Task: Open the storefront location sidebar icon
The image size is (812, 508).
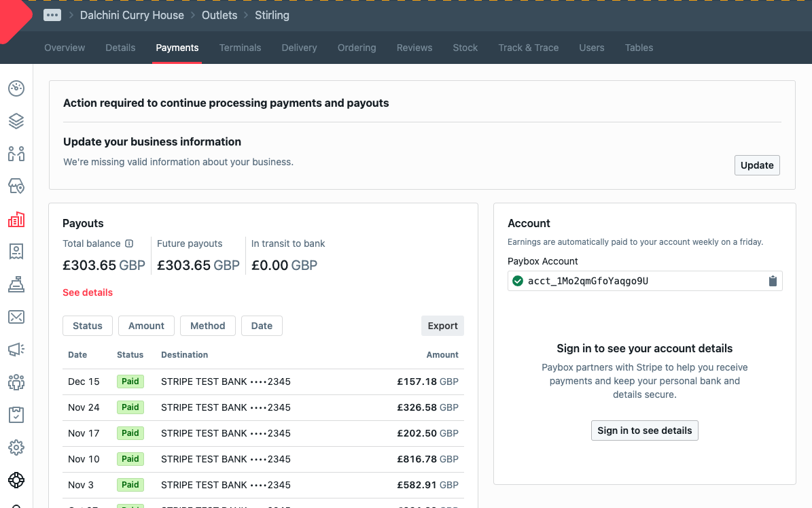Action: 16,186
